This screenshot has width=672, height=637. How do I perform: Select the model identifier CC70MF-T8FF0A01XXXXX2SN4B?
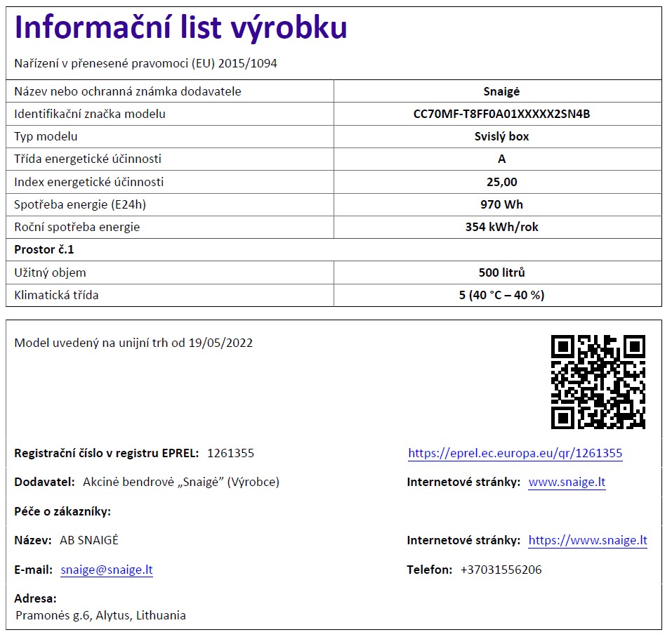coord(501,114)
